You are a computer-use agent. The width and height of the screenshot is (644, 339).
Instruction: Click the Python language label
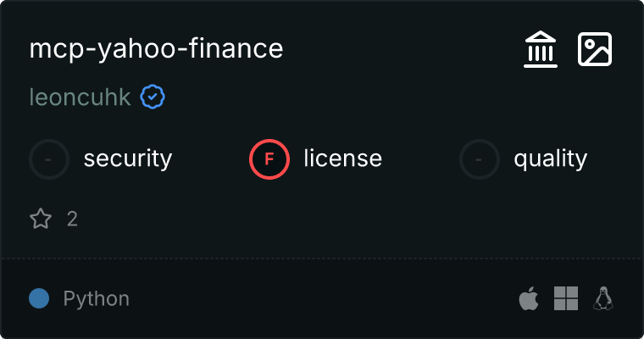pos(96,298)
